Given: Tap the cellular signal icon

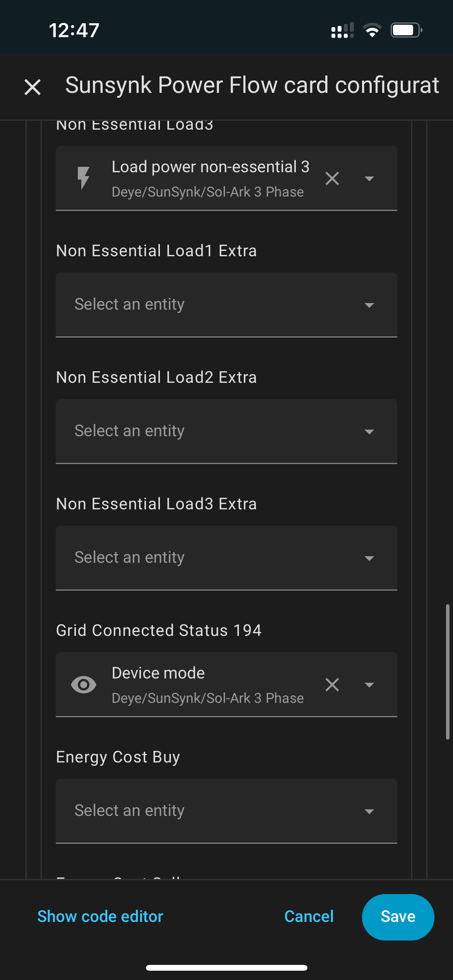Looking at the screenshot, I should [x=343, y=30].
